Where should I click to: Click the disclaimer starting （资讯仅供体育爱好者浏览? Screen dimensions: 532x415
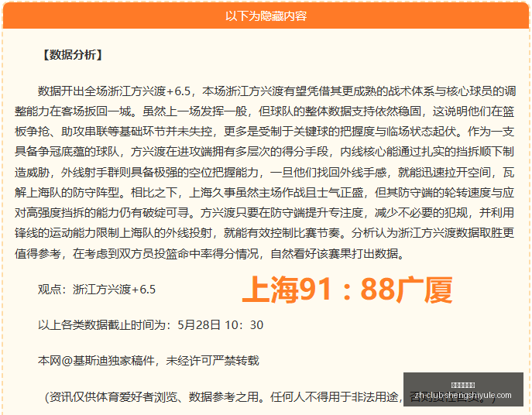[x=271, y=396]
